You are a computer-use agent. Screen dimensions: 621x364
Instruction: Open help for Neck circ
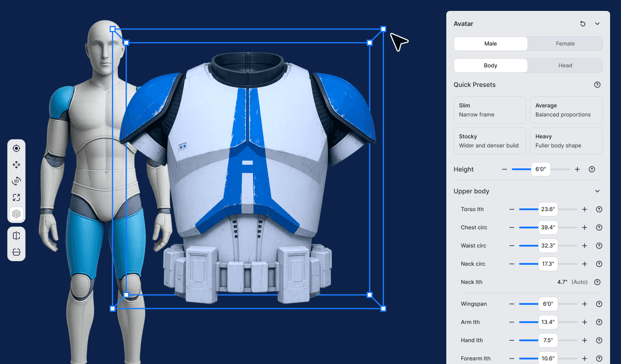point(599,264)
